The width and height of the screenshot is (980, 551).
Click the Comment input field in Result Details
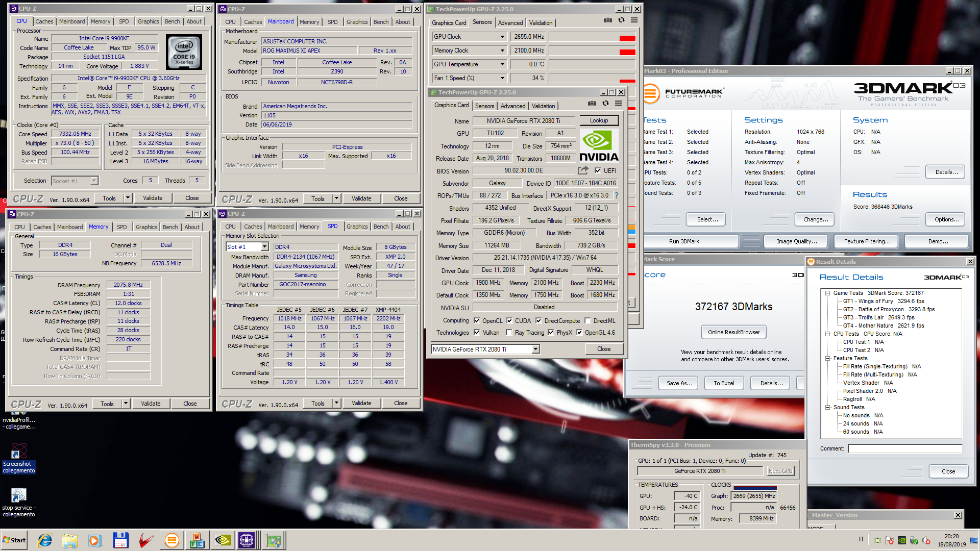click(905, 448)
